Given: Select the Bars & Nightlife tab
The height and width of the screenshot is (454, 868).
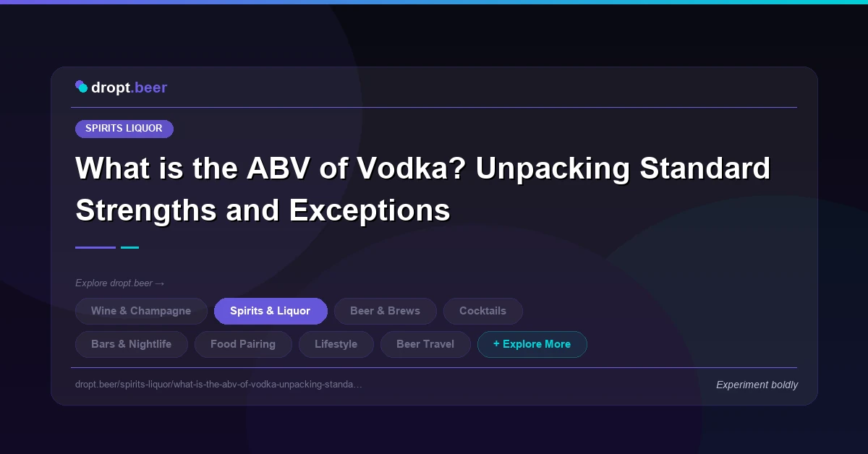Looking at the screenshot, I should point(131,344).
